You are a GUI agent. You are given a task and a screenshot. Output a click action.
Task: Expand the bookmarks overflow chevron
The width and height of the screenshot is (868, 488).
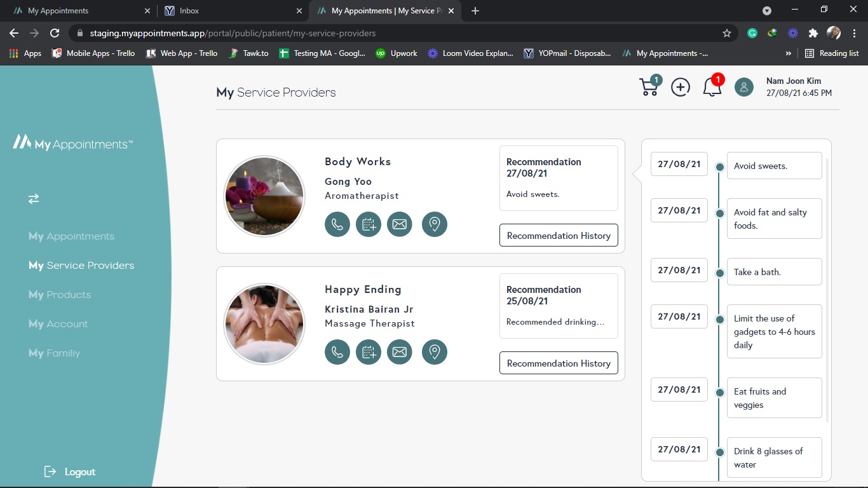pos(789,53)
